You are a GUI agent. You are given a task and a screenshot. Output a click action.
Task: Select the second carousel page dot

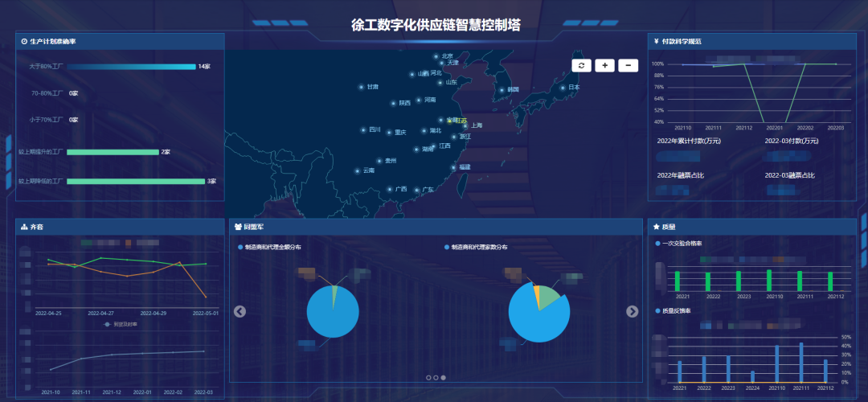click(436, 378)
